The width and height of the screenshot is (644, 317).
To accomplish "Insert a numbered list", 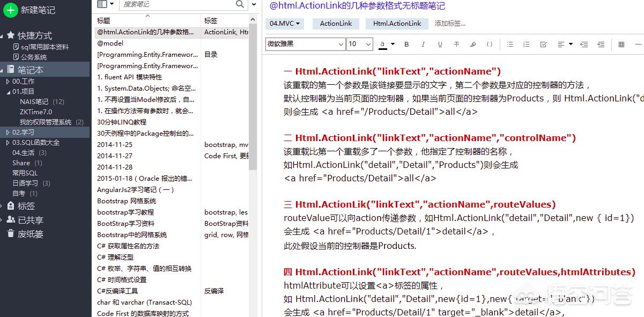I will pos(527,45).
